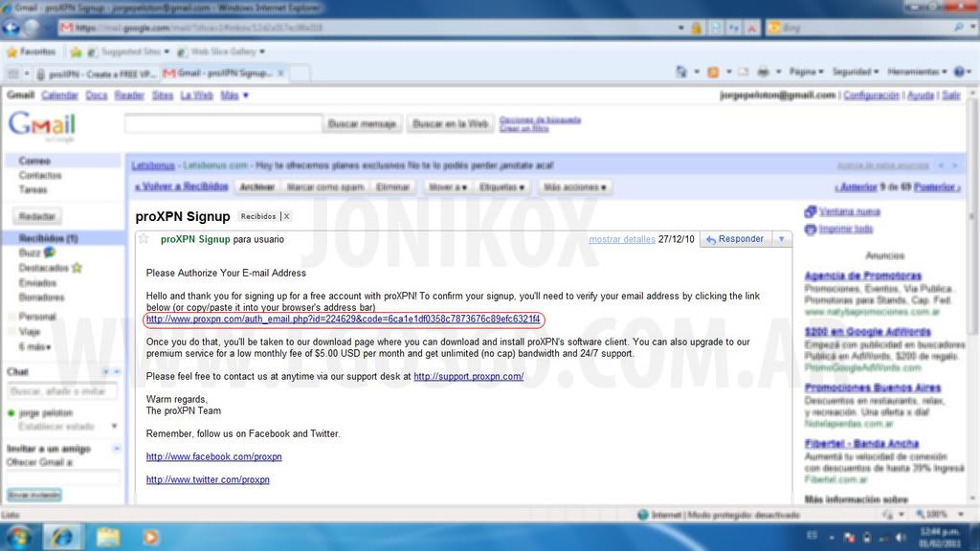Click the blue Help question mark icon

959,72
